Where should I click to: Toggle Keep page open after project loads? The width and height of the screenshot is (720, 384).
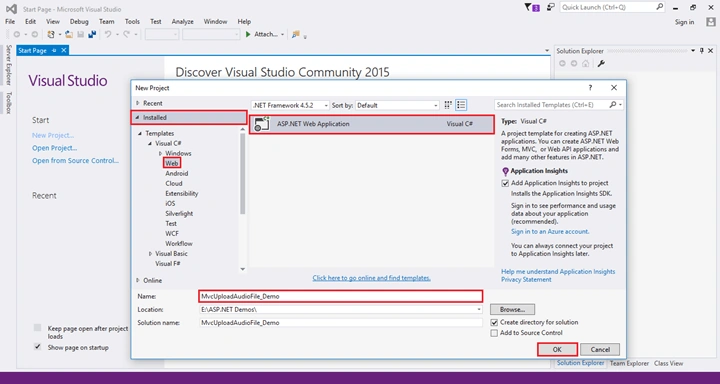coord(37,328)
